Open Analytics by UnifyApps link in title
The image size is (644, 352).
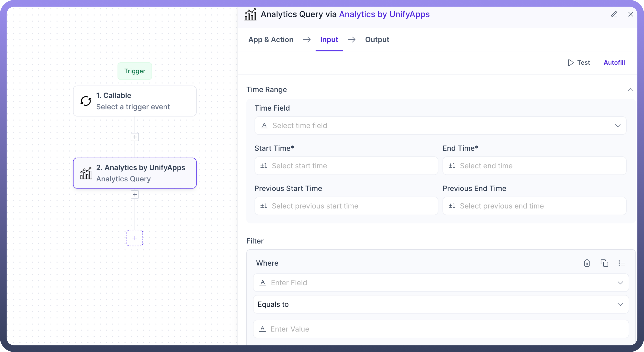click(384, 14)
